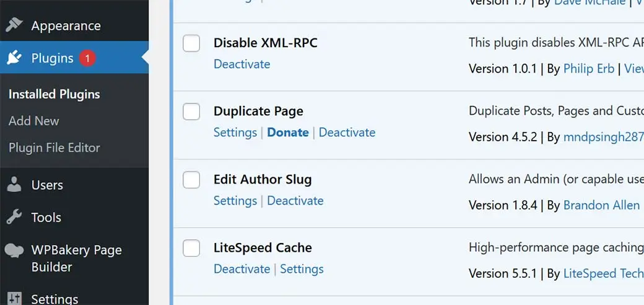Deactivate the Disable XML-RPC plugin
The height and width of the screenshot is (305, 644).
[x=242, y=64]
